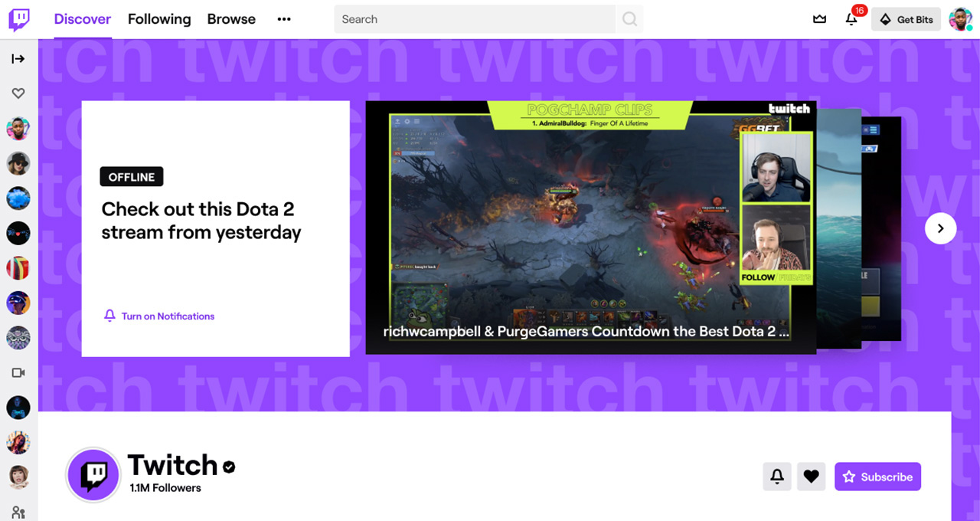
Task: Click the purple Subscribe button
Action: (878, 477)
